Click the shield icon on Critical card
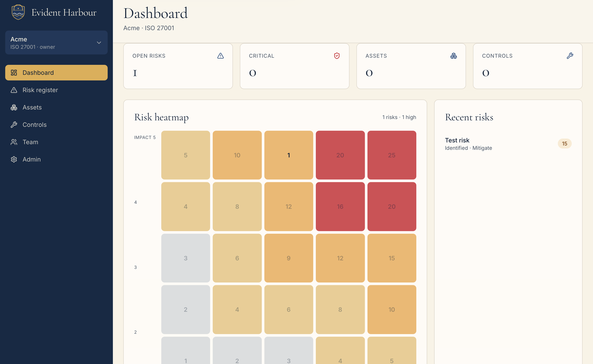 337,56
